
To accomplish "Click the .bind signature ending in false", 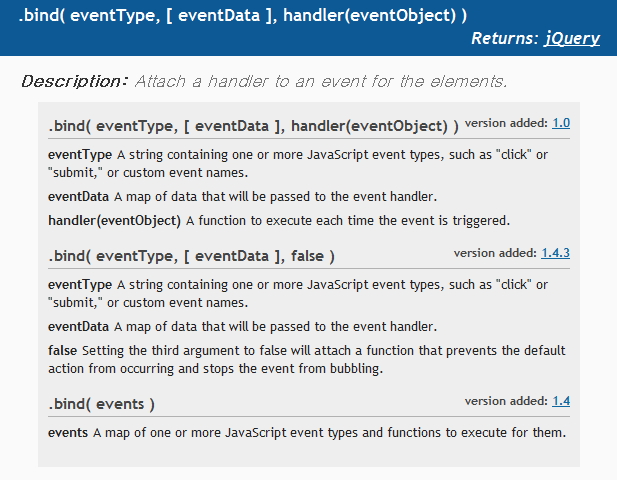I will pos(191,256).
